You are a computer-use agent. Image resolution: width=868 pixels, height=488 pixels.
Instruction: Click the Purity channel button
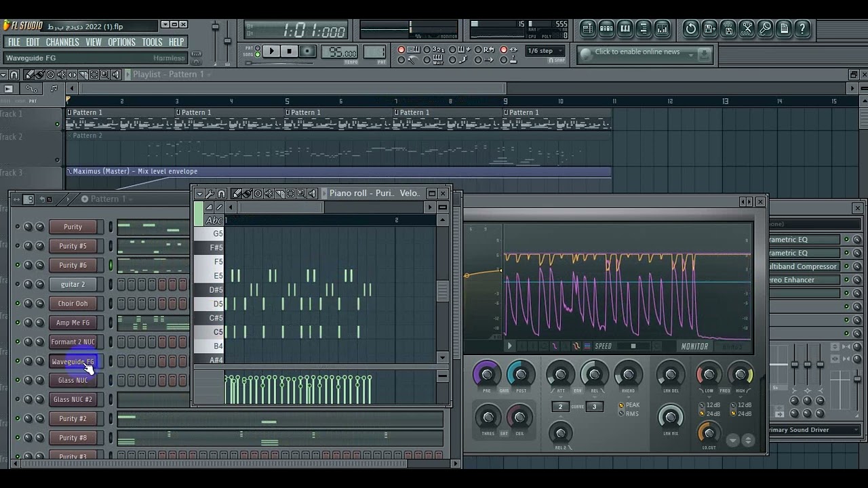[x=73, y=227]
